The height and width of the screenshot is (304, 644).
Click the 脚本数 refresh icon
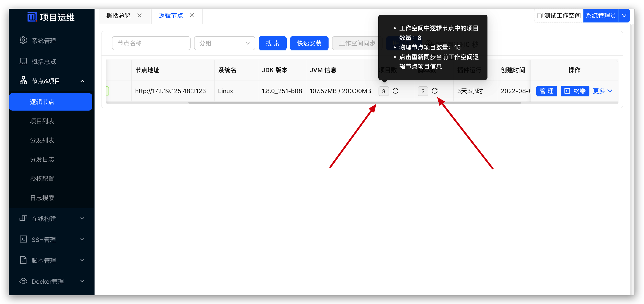(435, 91)
